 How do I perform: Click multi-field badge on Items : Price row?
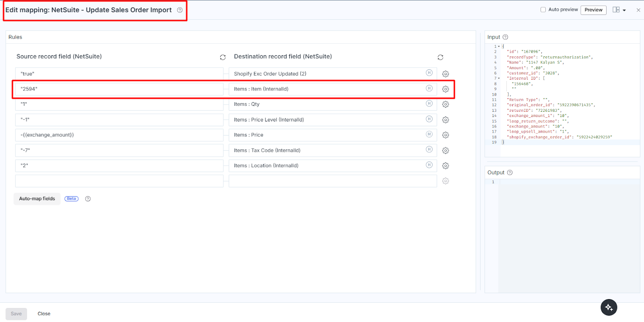click(x=429, y=134)
